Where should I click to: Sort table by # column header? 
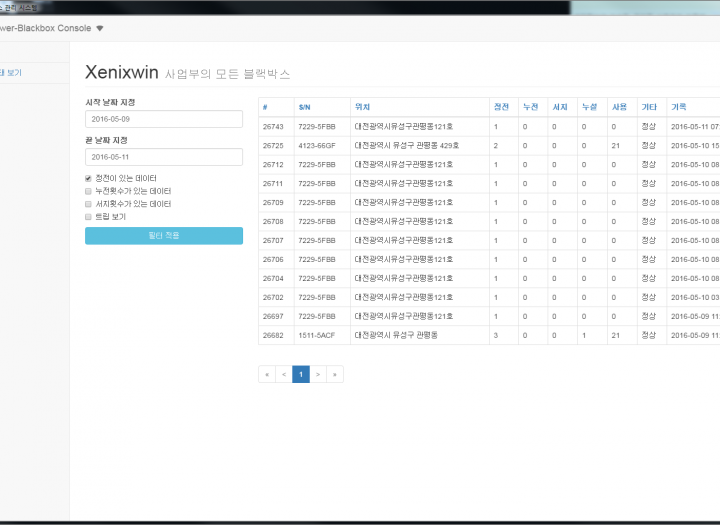pyautogui.click(x=265, y=106)
